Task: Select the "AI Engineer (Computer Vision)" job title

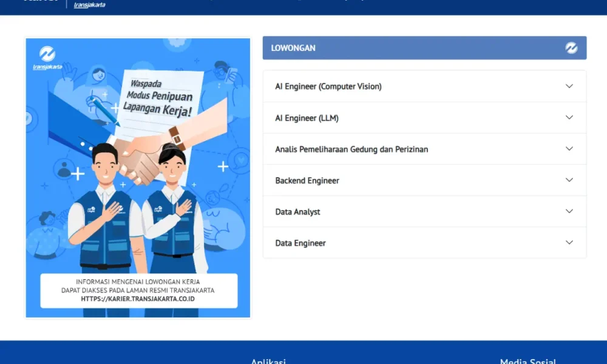Action: pos(328,86)
